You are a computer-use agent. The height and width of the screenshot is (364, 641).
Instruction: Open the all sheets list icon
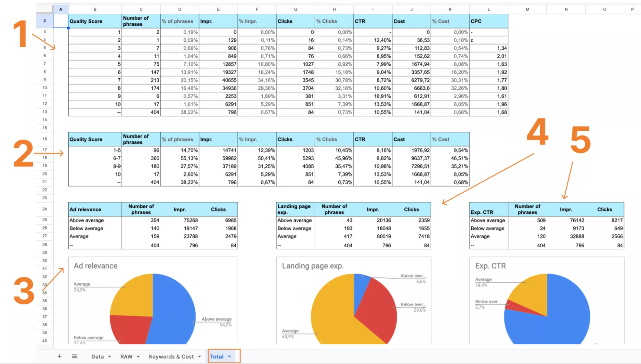click(x=74, y=356)
